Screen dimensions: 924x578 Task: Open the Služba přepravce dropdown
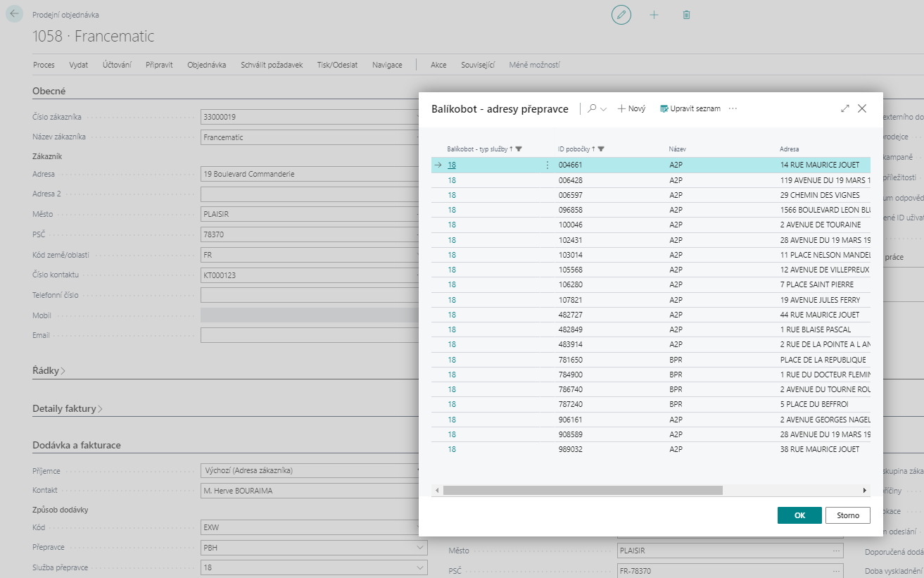[x=421, y=567]
